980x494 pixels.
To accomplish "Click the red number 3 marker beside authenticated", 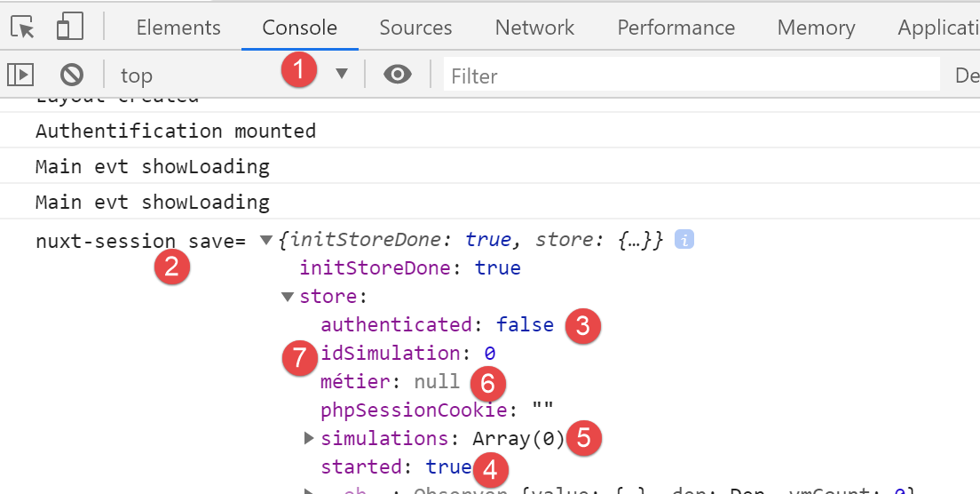I will 582,326.
